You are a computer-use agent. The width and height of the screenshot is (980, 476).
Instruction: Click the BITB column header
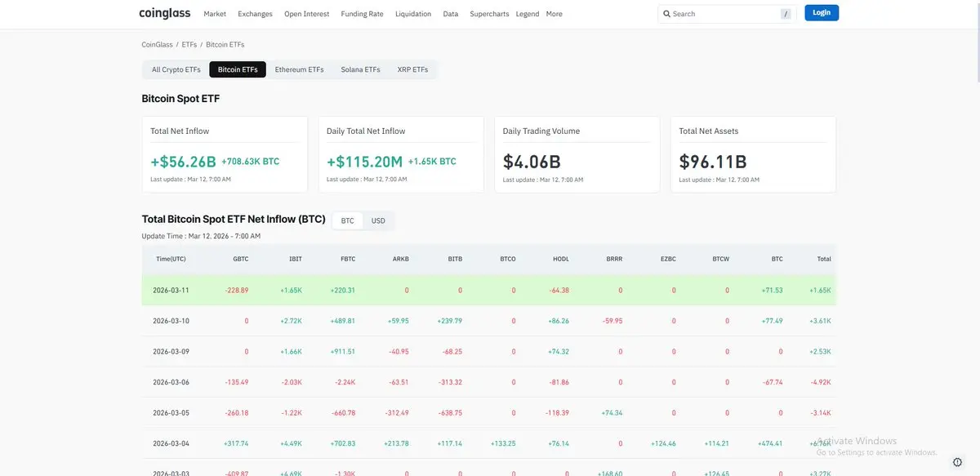[x=455, y=259]
